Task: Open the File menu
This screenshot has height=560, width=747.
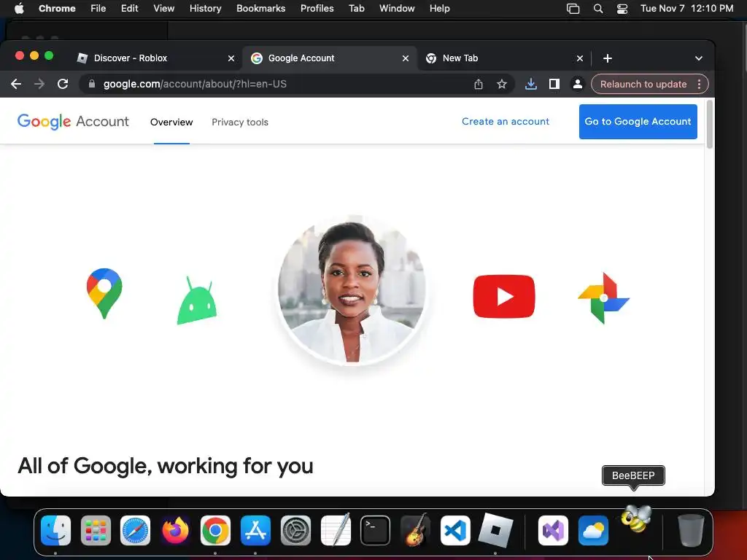Action: pyautogui.click(x=98, y=8)
